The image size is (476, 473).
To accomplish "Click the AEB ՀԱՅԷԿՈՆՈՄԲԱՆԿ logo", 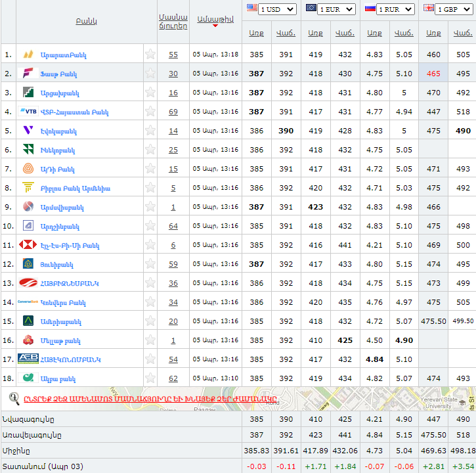I will tap(28, 359).
